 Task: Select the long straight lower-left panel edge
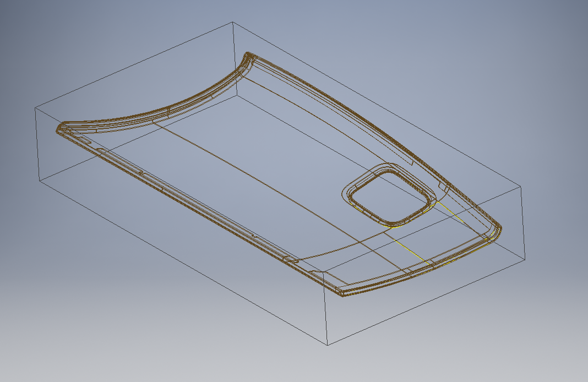pyautogui.click(x=193, y=208)
